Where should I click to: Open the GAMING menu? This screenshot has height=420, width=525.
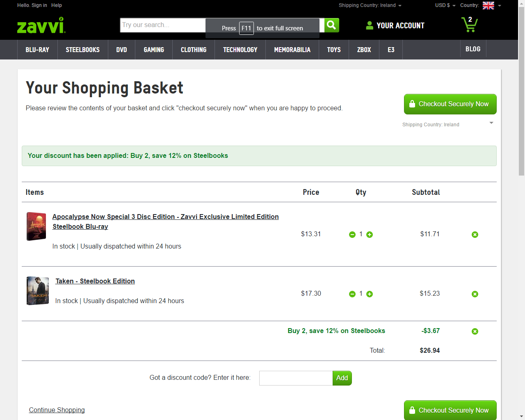pyautogui.click(x=154, y=50)
